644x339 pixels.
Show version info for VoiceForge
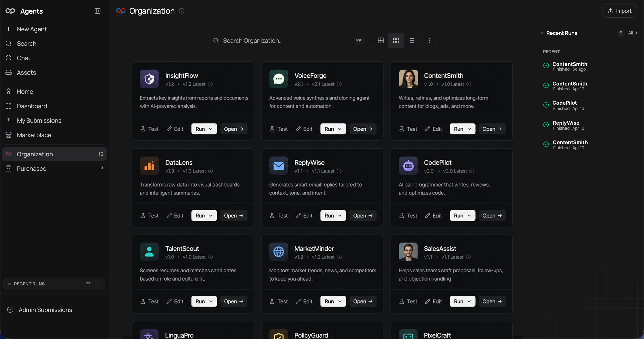point(339,84)
